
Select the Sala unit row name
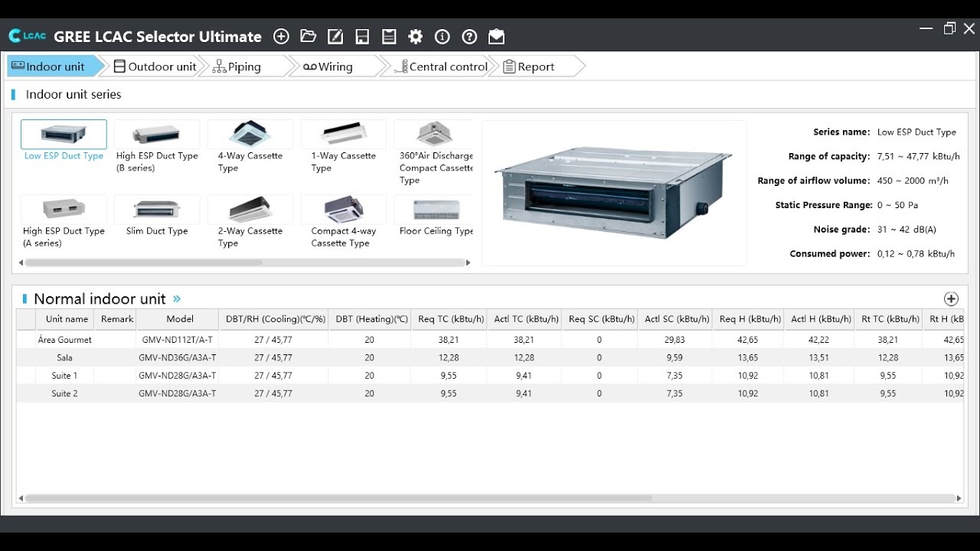[65, 357]
